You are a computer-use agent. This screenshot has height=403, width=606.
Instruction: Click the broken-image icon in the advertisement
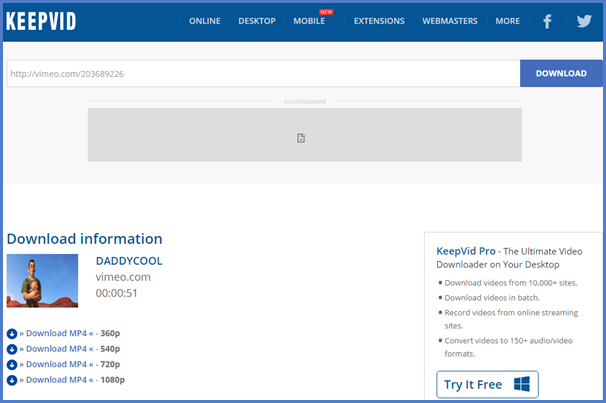point(301,138)
